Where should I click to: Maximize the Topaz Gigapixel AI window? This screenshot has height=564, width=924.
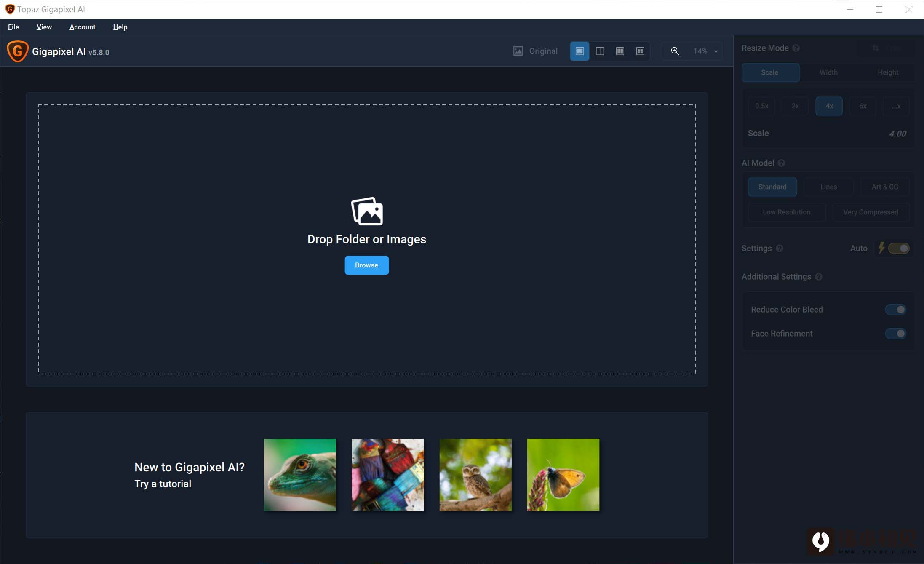tap(879, 9)
